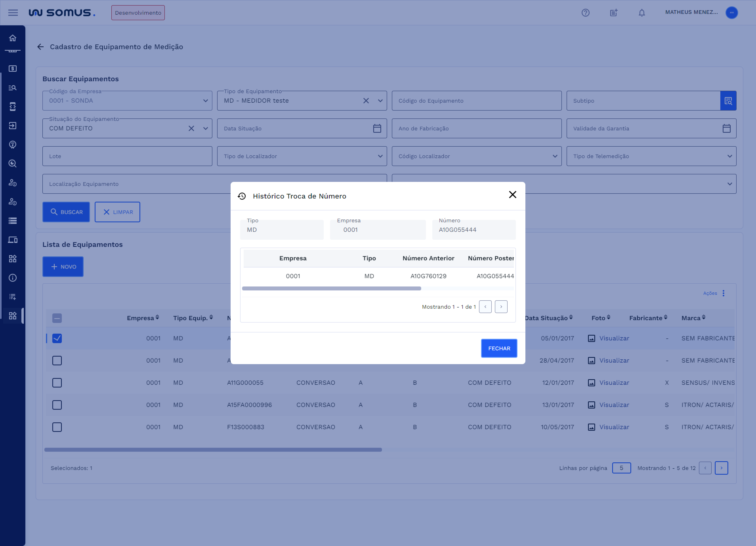The height and width of the screenshot is (546, 756).
Task: Click the notifications bell icon
Action: pyautogui.click(x=641, y=13)
